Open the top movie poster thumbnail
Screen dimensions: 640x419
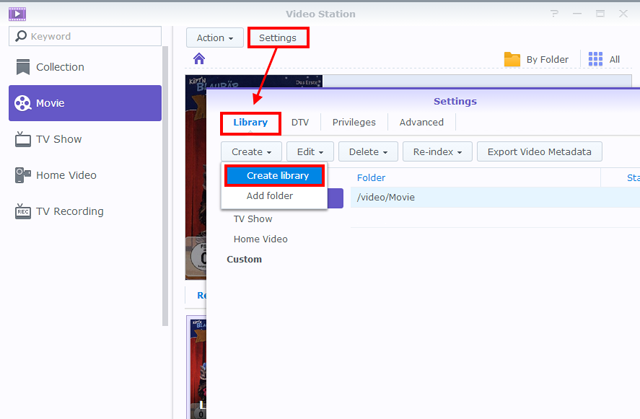click(x=196, y=177)
